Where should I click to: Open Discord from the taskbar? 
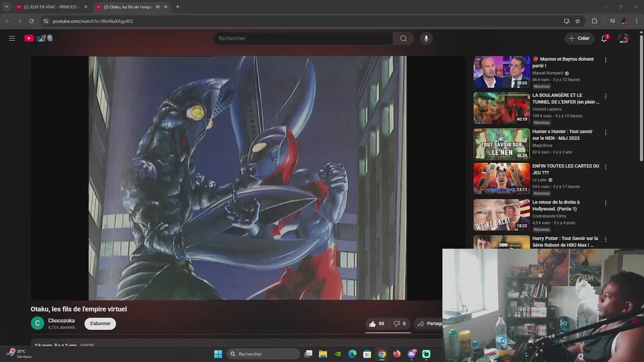pos(412,354)
